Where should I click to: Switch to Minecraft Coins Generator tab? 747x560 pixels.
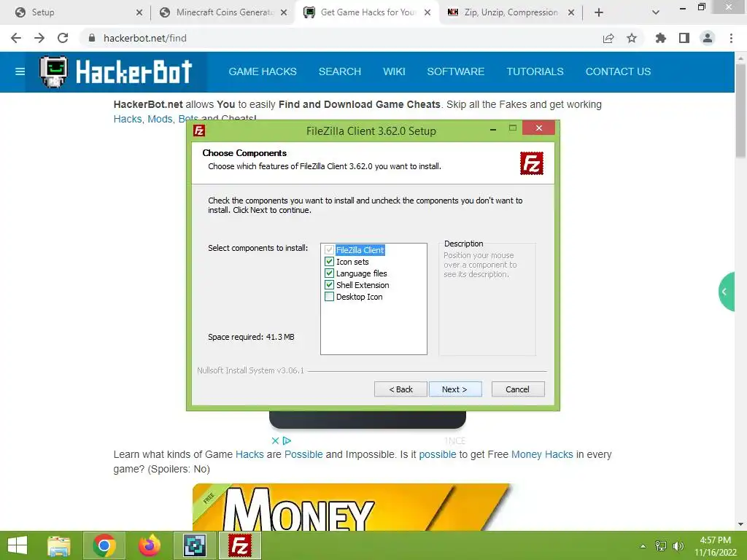(x=223, y=12)
